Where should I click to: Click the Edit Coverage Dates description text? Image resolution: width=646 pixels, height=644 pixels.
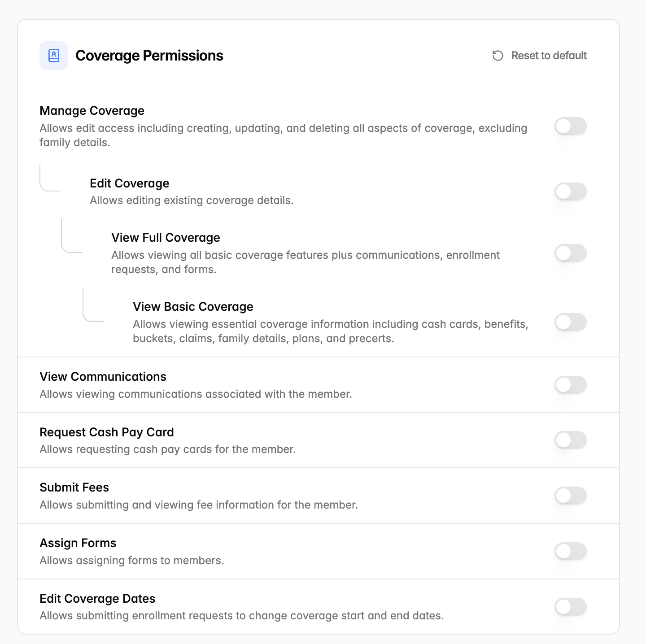click(241, 616)
